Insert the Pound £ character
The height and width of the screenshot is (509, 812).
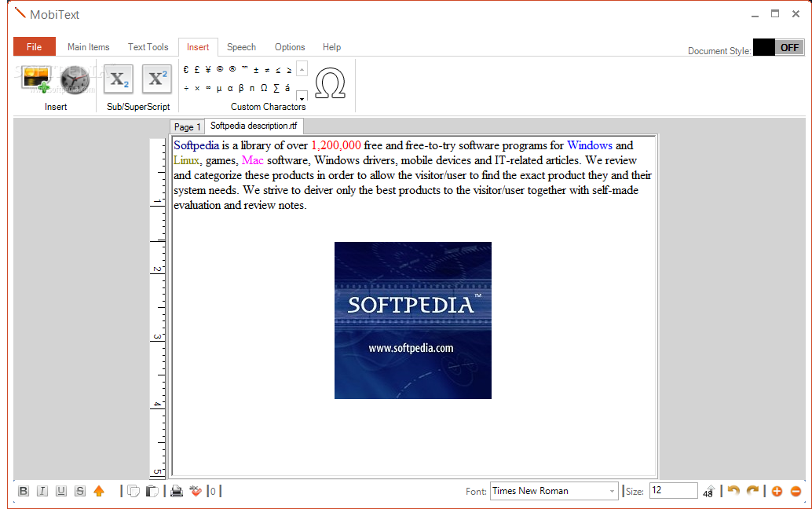[197, 69]
